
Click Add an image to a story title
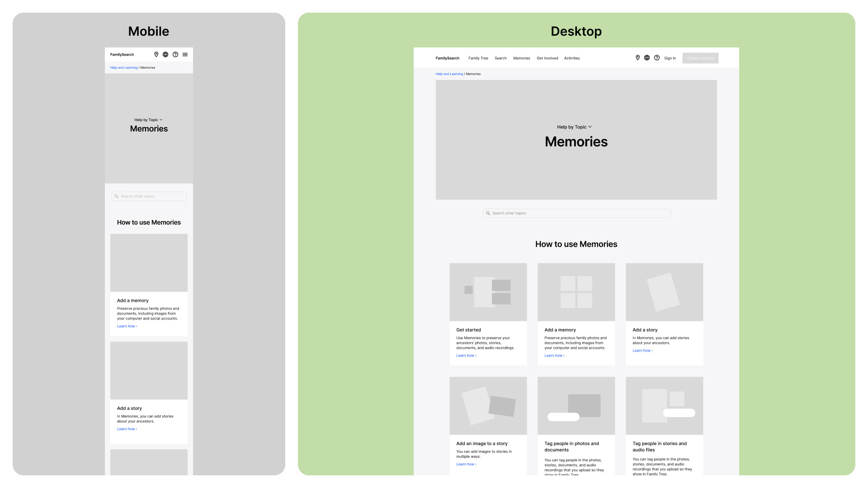click(x=482, y=444)
